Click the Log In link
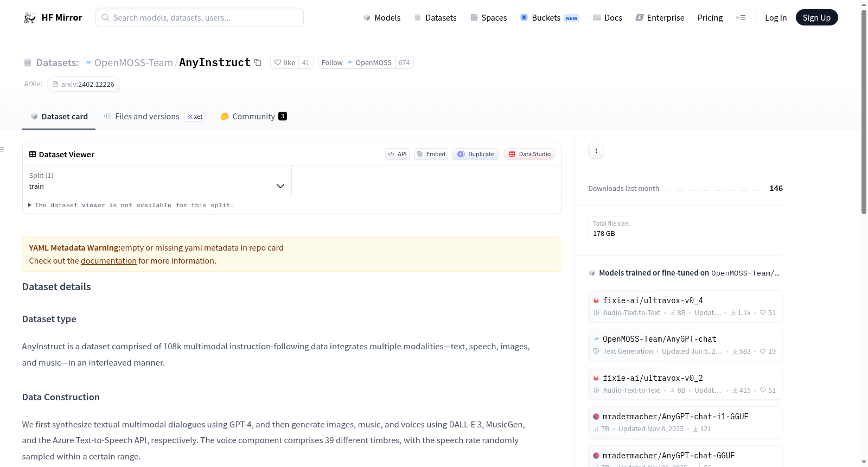The width and height of the screenshot is (868, 467). click(x=776, y=18)
